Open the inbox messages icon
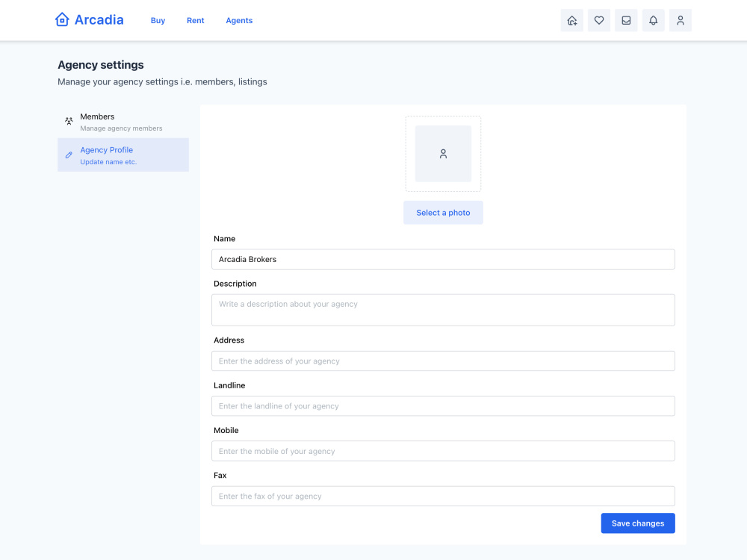The width and height of the screenshot is (747, 560). coord(626,20)
